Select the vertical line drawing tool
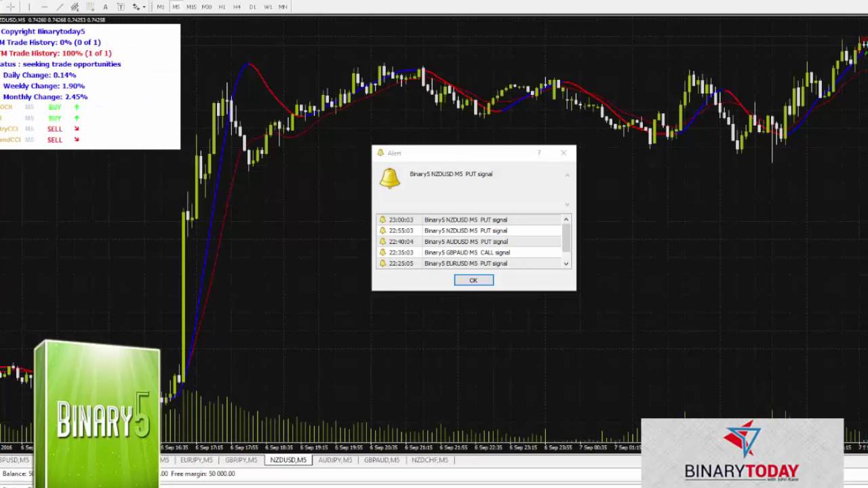 [x=29, y=7]
